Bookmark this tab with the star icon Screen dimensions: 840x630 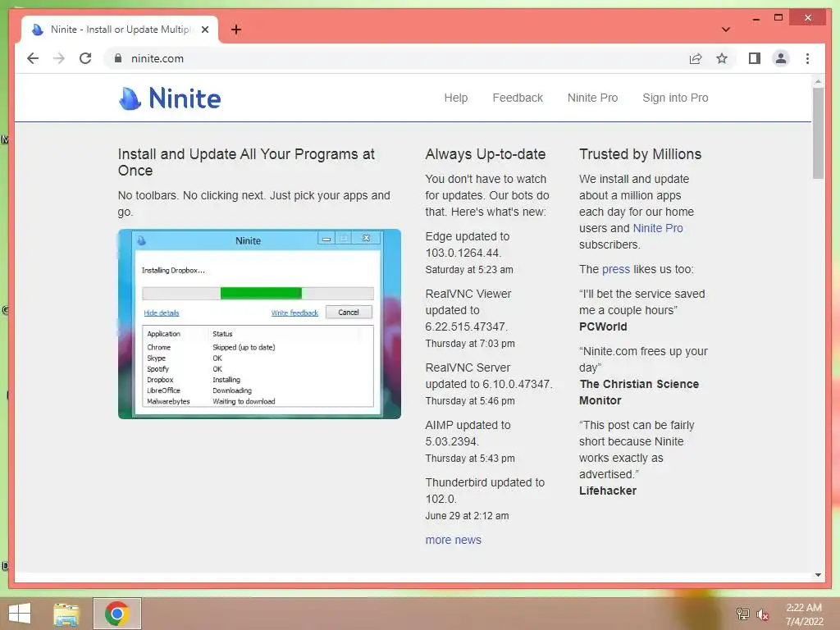(x=722, y=58)
